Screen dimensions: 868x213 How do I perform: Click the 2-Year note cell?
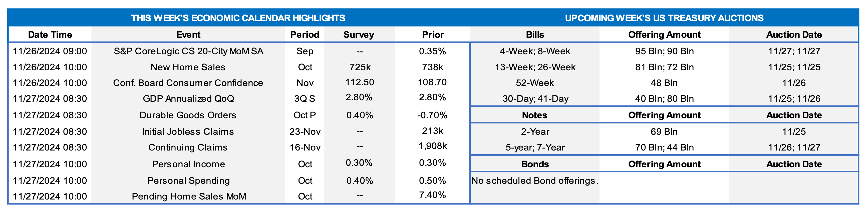pyautogui.click(x=535, y=132)
